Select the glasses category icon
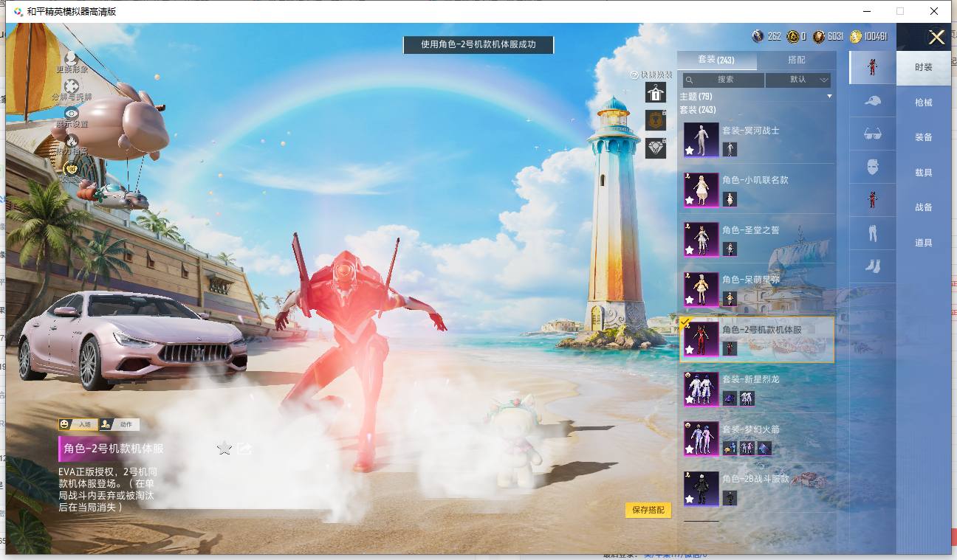The image size is (957, 560). pyautogui.click(x=872, y=134)
